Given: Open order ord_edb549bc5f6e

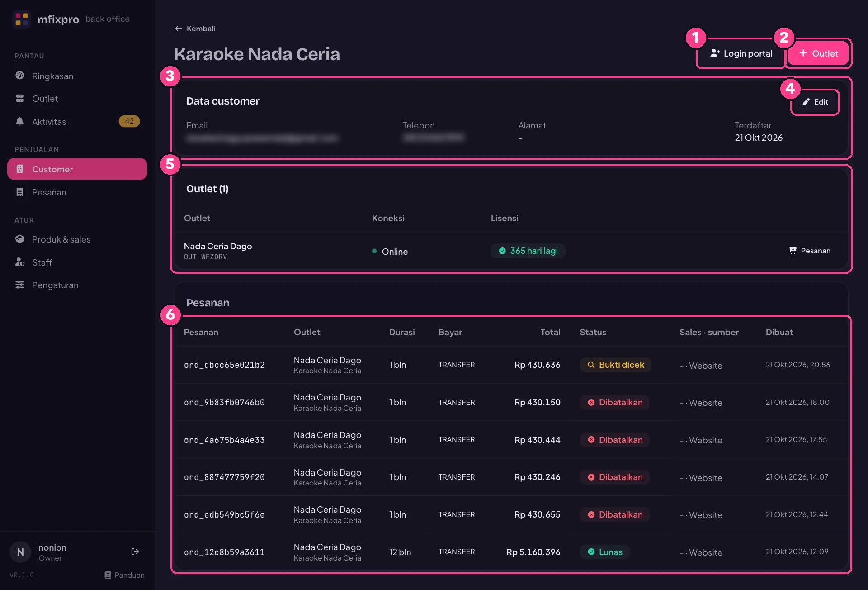Looking at the screenshot, I should coord(224,514).
